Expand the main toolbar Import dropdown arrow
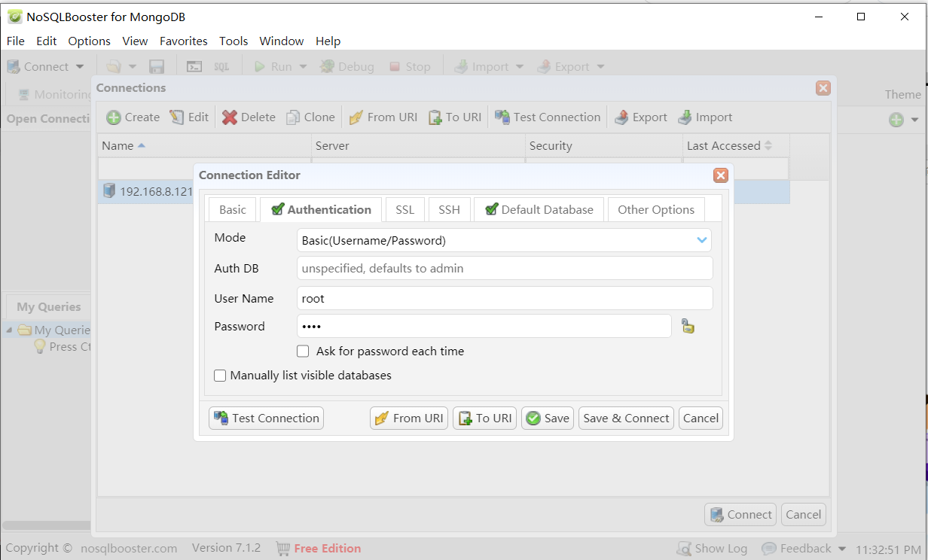The image size is (928, 560). 519,67
